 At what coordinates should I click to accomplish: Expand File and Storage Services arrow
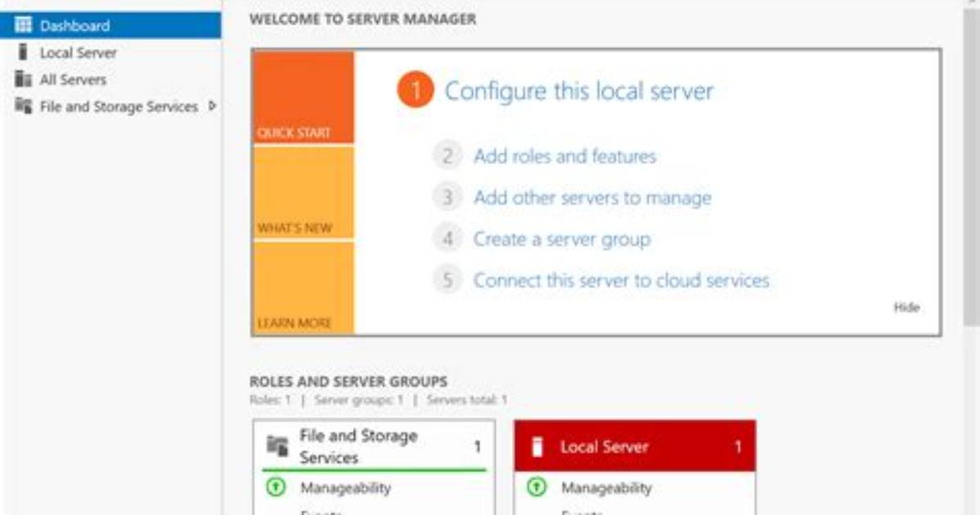tap(212, 107)
